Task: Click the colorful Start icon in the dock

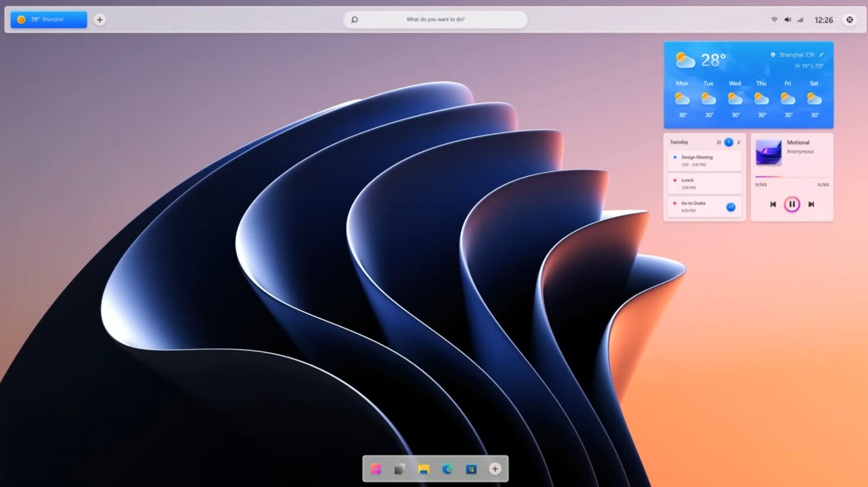Action: click(376, 468)
